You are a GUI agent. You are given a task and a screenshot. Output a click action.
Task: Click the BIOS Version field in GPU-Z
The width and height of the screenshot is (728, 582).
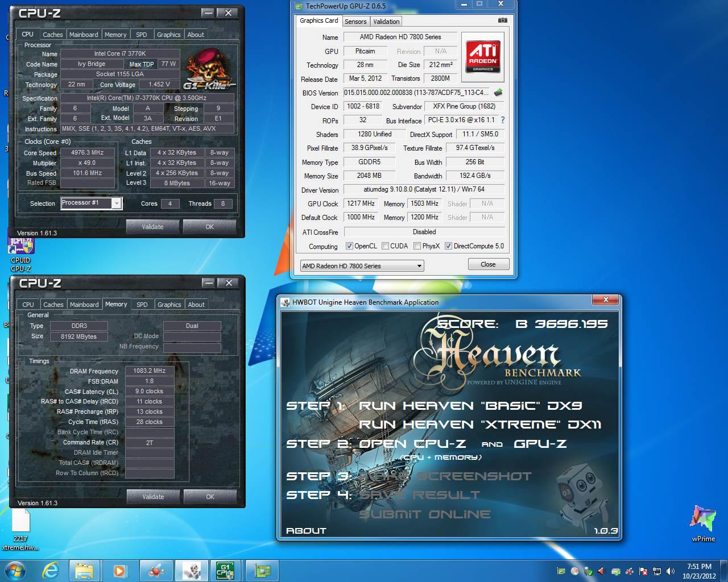pos(416,92)
